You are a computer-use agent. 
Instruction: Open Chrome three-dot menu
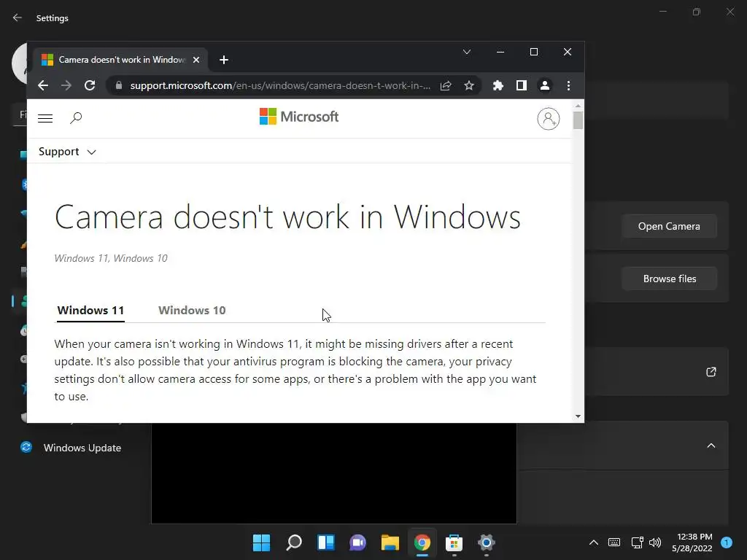pos(568,86)
